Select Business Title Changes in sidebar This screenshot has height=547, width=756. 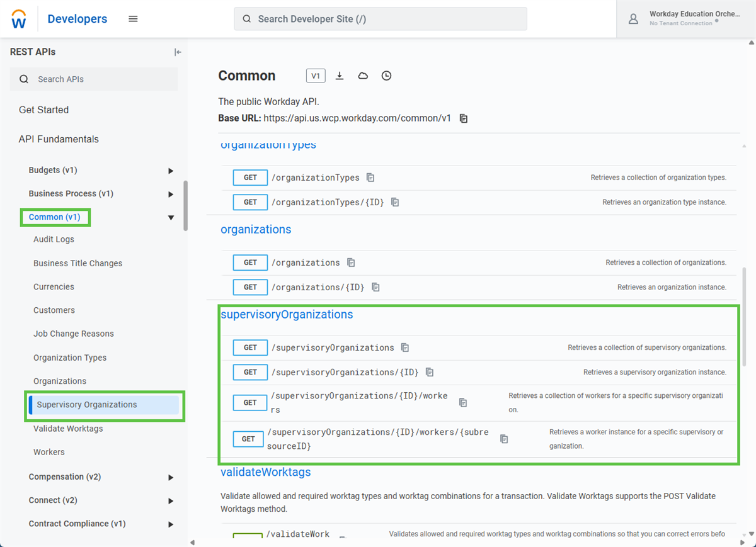(78, 263)
